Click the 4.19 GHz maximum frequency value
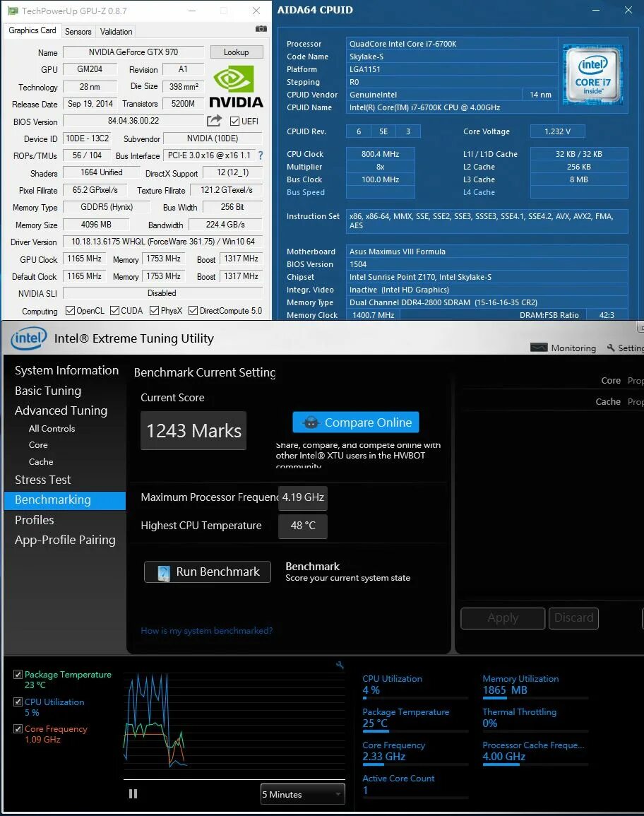Image resolution: width=644 pixels, height=816 pixels. pos(303,497)
